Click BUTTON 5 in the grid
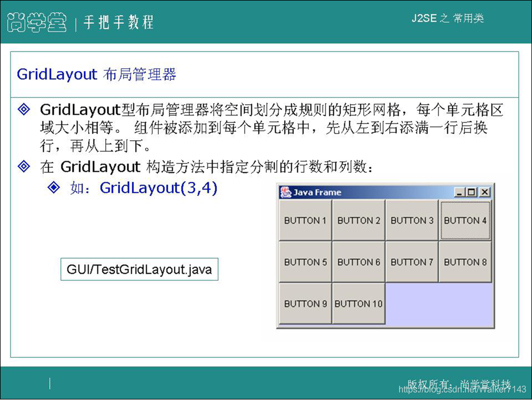Image resolution: width=532 pixels, height=400 pixels. tap(306, 262)
